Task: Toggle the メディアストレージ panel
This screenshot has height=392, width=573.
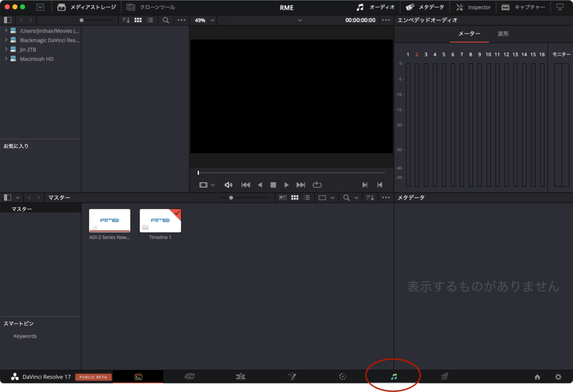Action: 87,7
